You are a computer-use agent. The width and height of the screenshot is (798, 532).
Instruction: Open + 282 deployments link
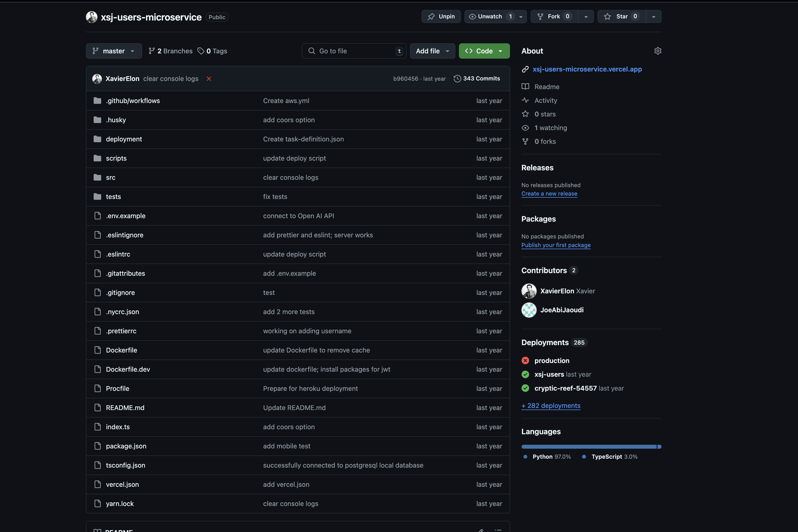[x=551, y=406]
